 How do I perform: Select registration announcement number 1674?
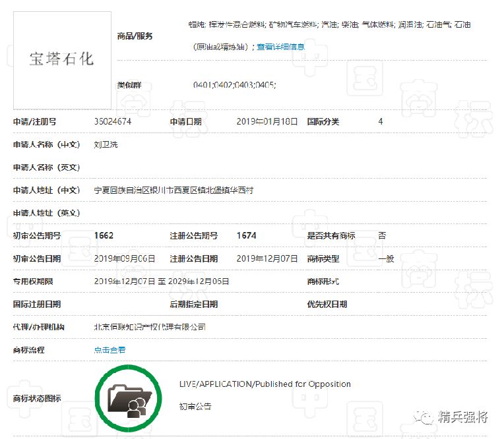(x=247, y=235)
